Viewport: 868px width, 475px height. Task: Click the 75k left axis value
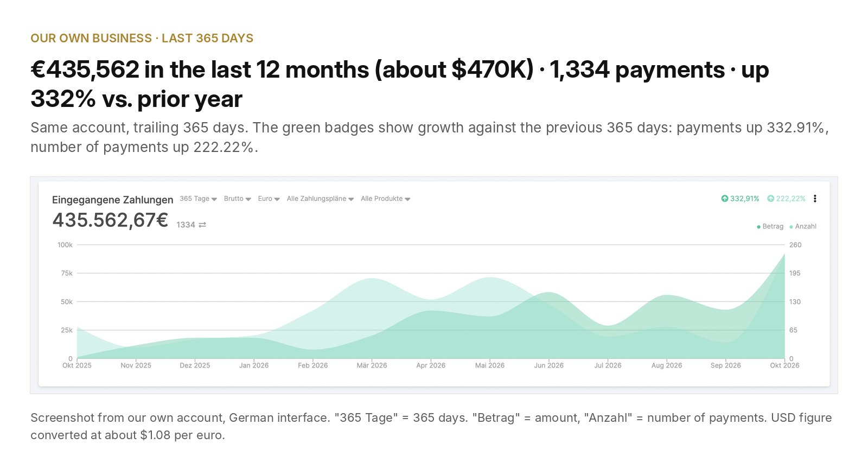click(67, 273)
